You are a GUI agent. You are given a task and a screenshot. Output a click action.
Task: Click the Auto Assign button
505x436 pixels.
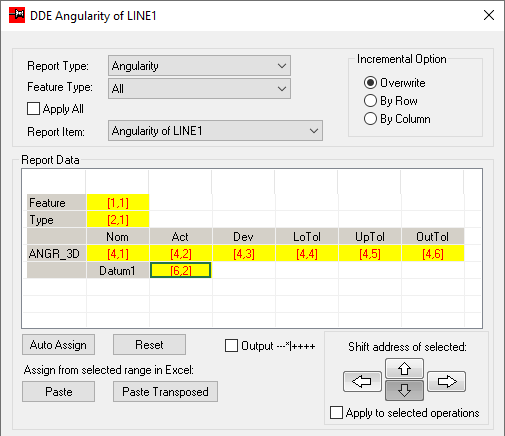58,345
